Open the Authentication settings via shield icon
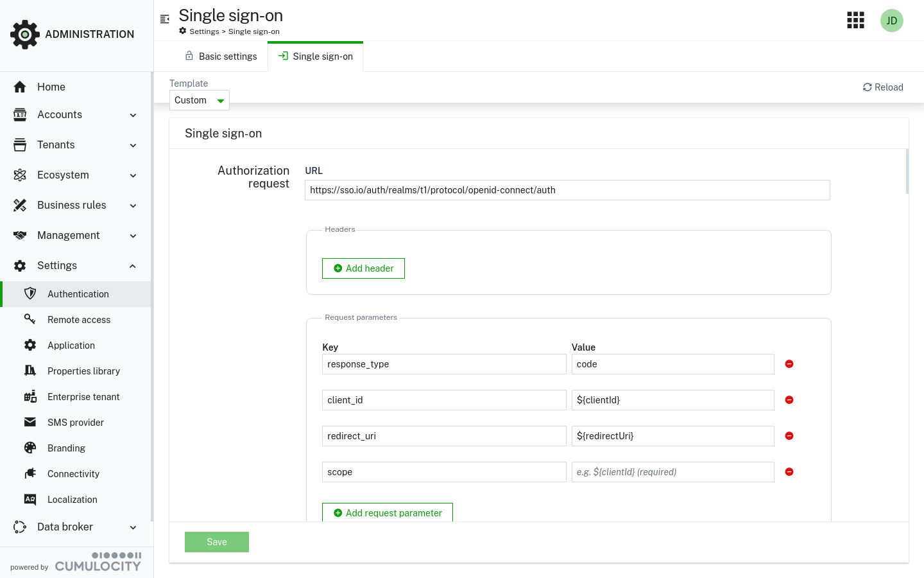Image resolution: width=924 pixels, height=578 pixels. (30, 293)
